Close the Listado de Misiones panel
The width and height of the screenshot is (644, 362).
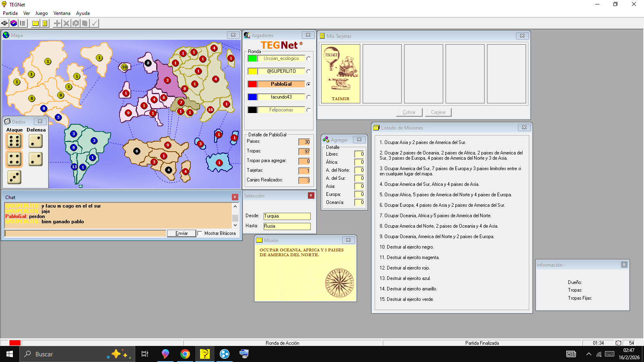524,128
